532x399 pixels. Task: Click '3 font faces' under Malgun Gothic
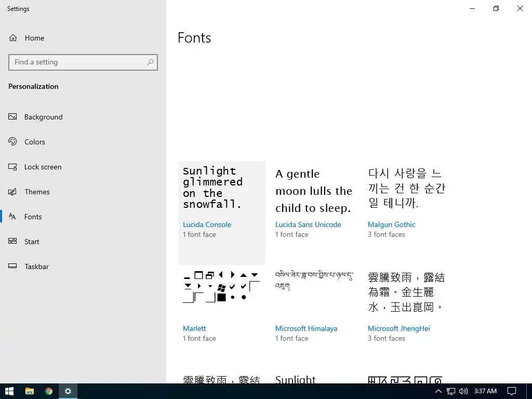point(387,234)
